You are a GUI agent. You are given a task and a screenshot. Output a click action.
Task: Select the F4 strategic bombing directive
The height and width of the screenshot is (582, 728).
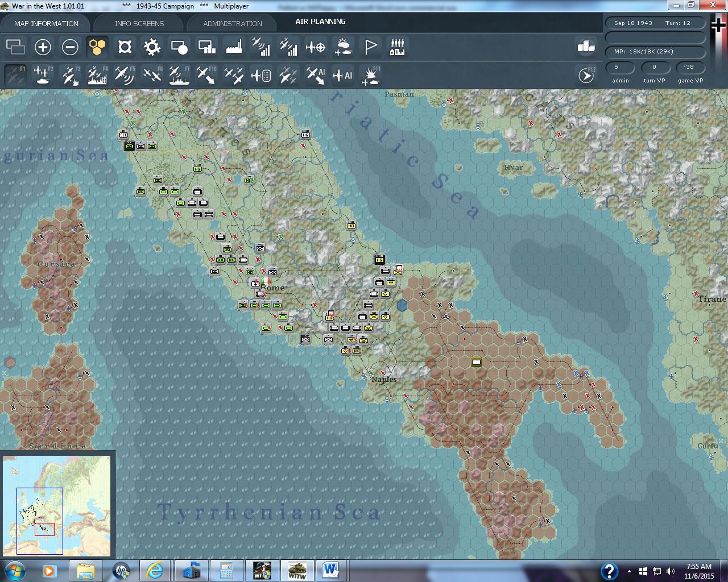click(97, 75)
